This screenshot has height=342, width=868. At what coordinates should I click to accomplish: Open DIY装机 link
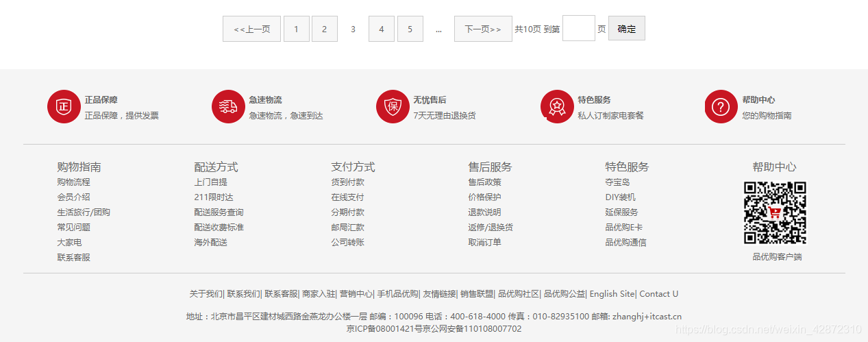click(620, 197)
